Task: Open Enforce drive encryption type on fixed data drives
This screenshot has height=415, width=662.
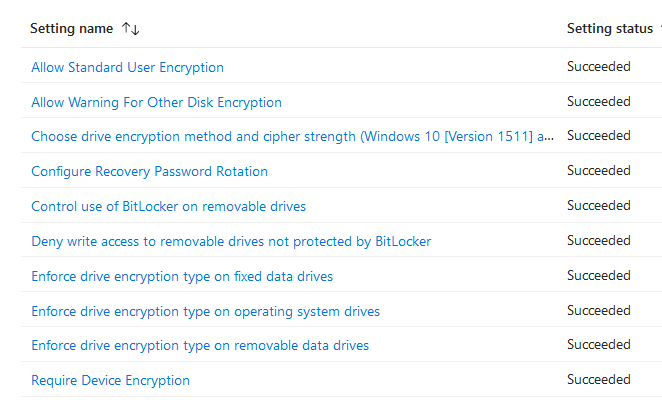Action: coord(182,276)
